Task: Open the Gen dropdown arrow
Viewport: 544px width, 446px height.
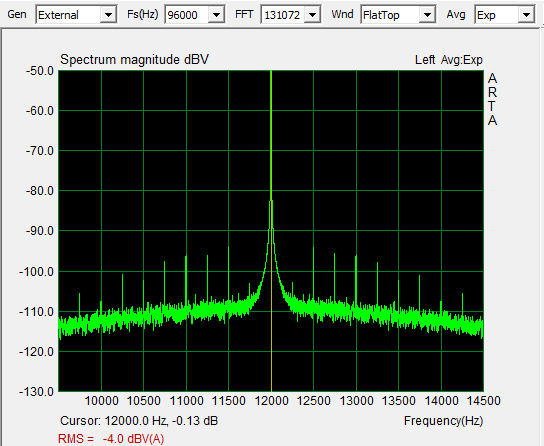Action: (x=108, y=15)
